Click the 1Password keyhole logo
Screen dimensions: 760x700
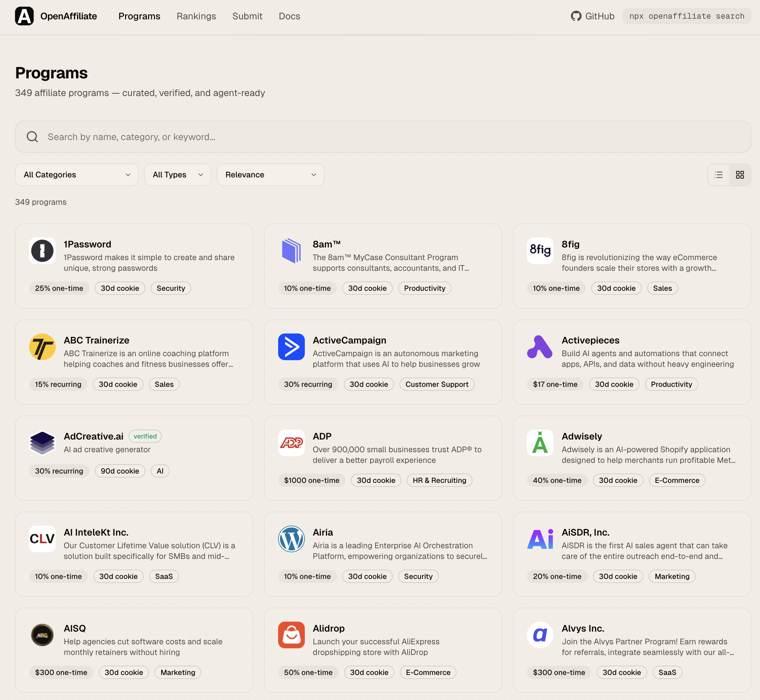coord(42,250)
